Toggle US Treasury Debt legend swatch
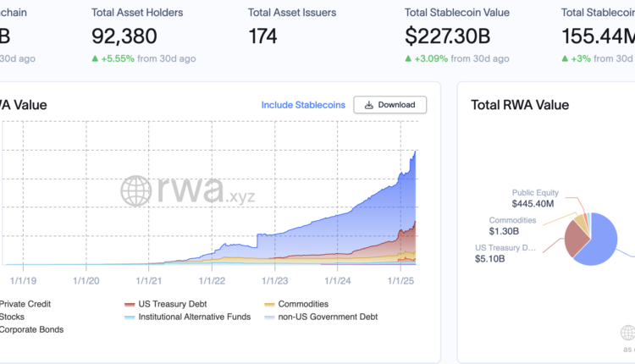Image resolution: width=635 pixels, height=364 pixels. pos(130,304)
